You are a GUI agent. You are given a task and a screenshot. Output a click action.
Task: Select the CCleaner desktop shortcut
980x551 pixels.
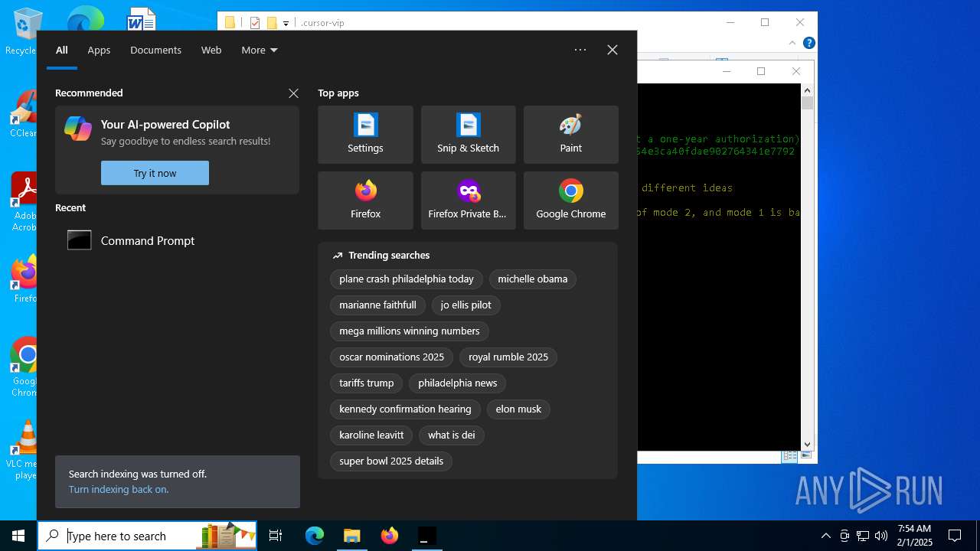click(x=23, y=115)
